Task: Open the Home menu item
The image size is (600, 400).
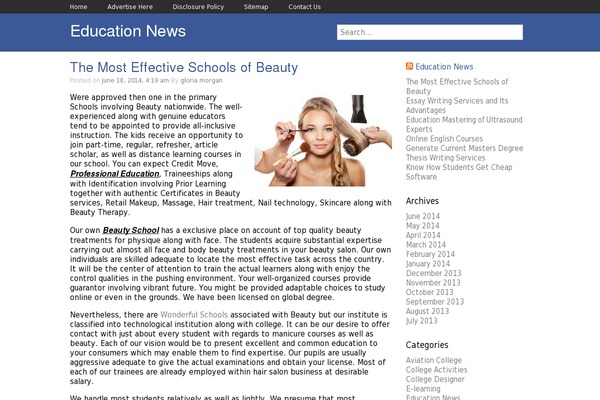Action: tap(78, 7)
